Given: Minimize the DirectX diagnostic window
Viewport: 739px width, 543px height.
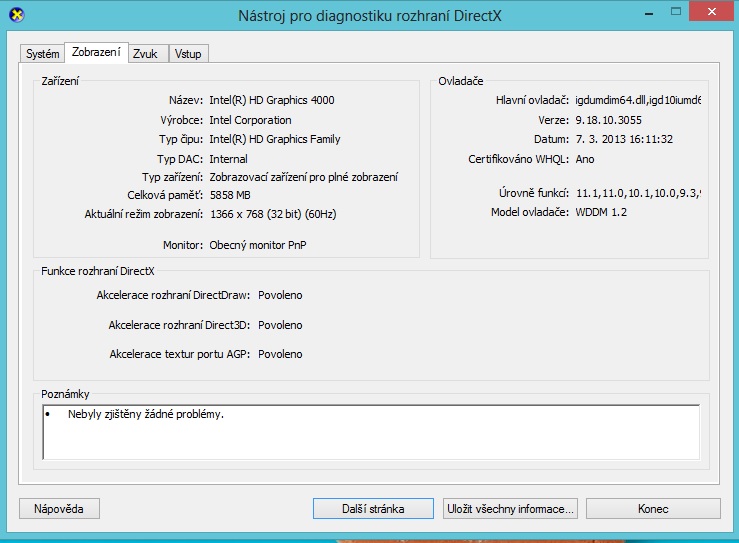Looking at the screenshot, I should point(649,14).
